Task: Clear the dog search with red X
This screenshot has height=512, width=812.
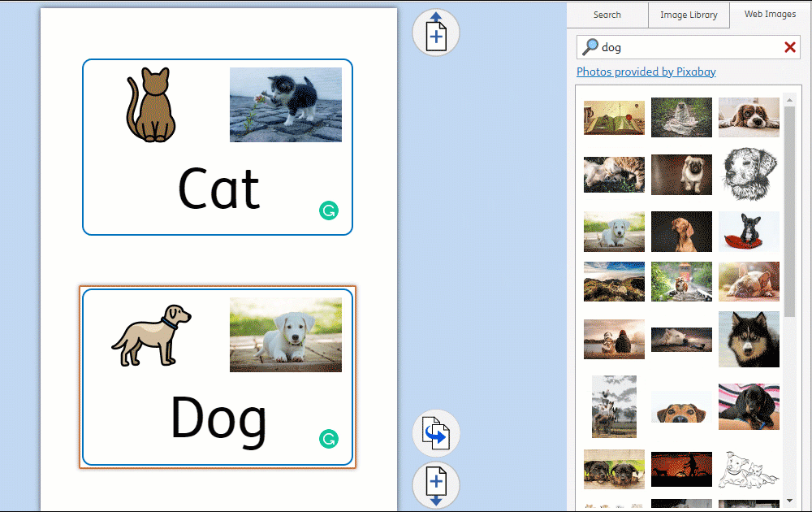Action: (789, 47)
